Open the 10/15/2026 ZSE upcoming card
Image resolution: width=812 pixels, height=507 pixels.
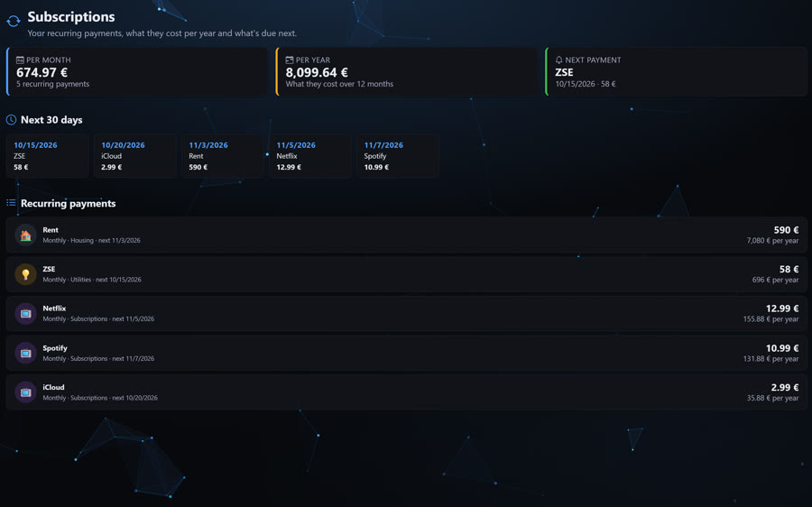point(48,156)
